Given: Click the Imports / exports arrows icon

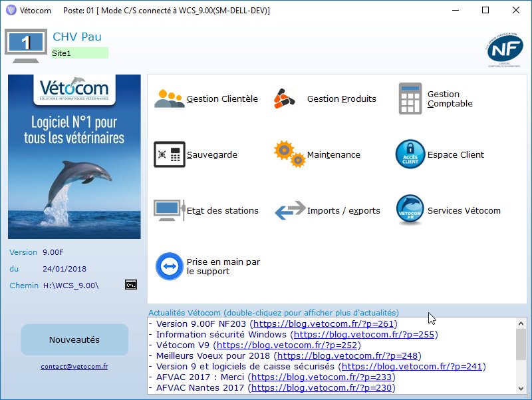Looking at the screenshot, I should pyautogui.click(x=290, y=210).
